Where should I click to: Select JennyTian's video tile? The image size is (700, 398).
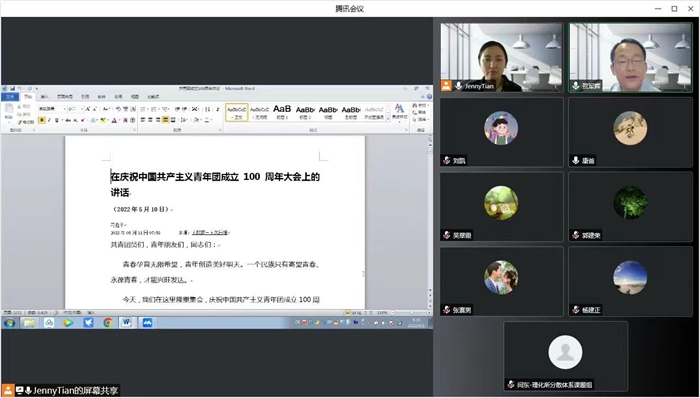pyautogui.click(x=501, y=58)
